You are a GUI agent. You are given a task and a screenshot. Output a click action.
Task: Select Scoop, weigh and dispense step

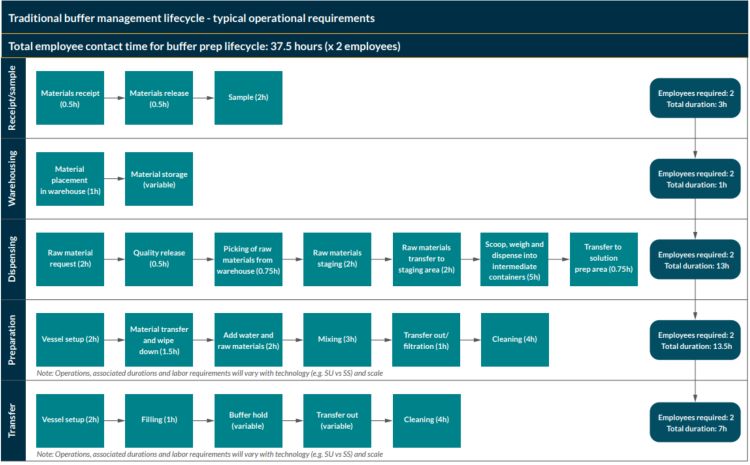[515, 260]
